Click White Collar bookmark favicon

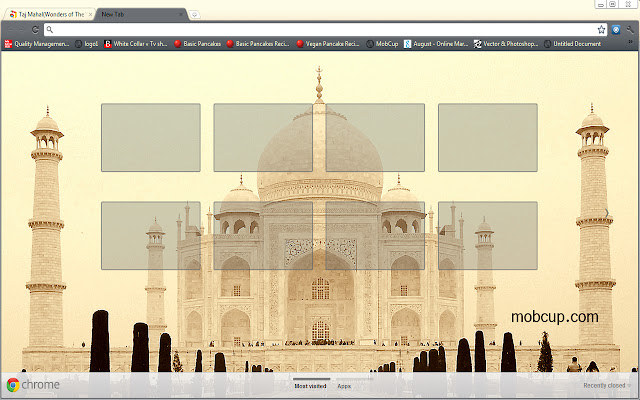click(x=108, y=44)
